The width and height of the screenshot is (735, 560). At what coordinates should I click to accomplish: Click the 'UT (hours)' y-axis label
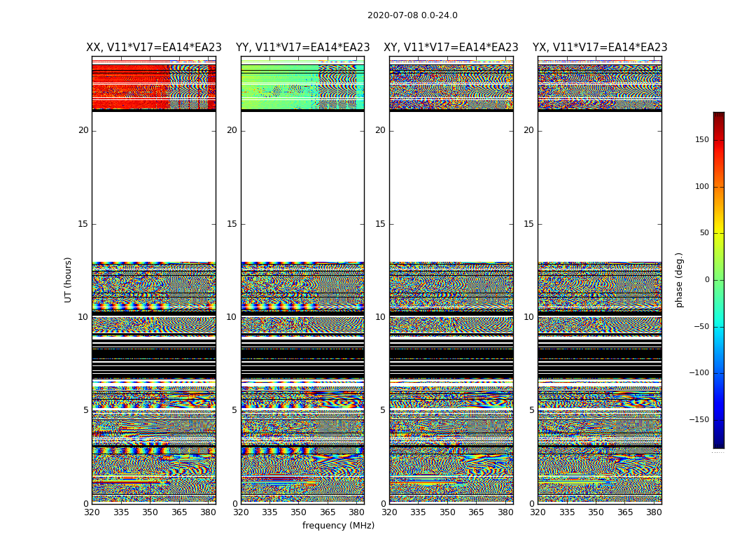[x=68, y=280]
